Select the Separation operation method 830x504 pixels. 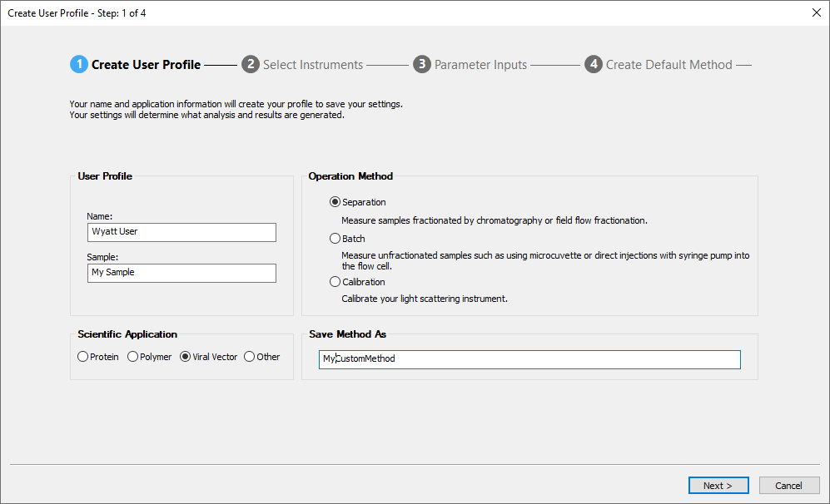pyautogui.click(x=335, y=202)
